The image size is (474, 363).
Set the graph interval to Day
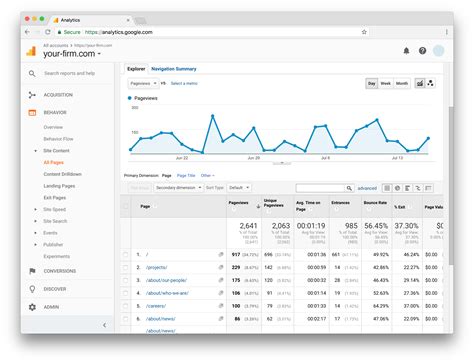pos(372,83)
